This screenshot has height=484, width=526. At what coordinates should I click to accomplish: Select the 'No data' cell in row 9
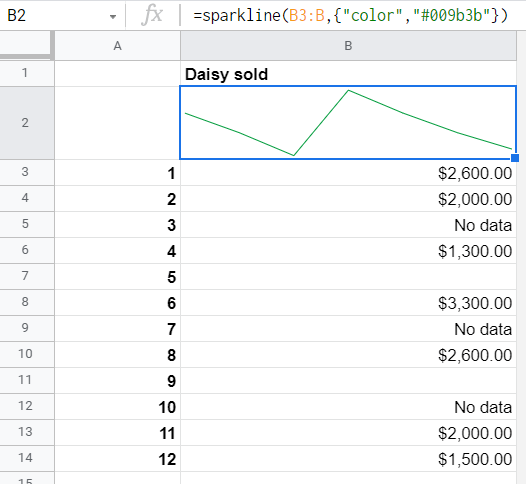[348, 328]
